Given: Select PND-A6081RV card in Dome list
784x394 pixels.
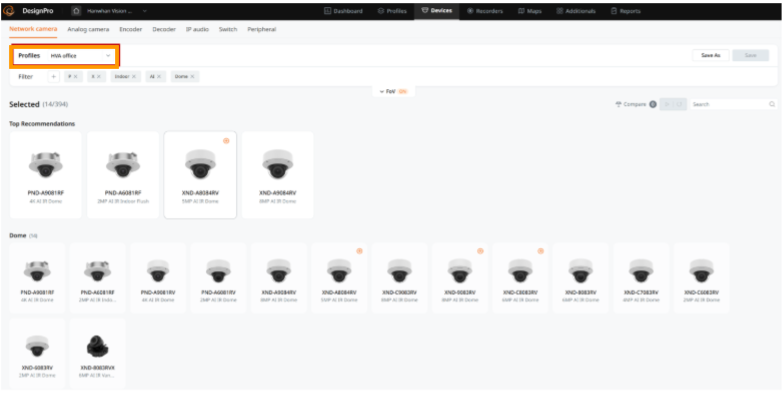Looking at the screenshot, I should [x=218, y=278].
